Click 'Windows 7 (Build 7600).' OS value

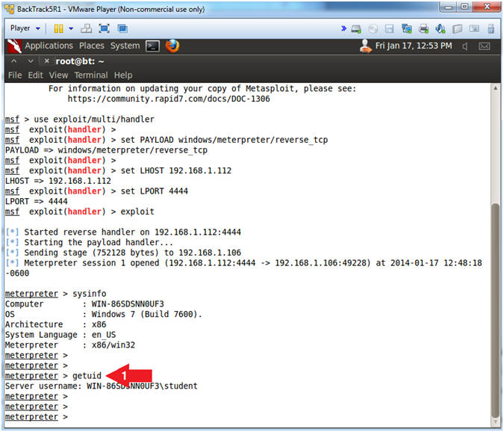click(x=146, y=314)
